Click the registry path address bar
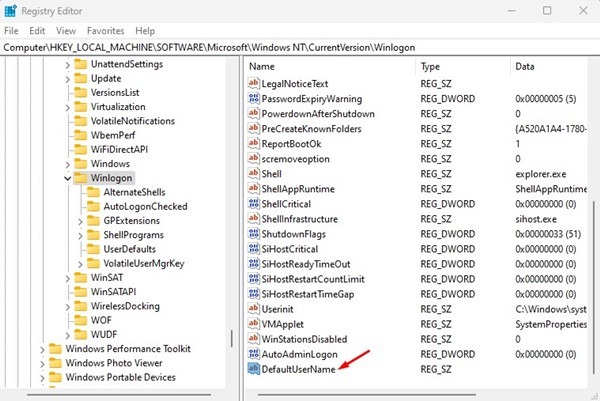 tap(300, 47)
